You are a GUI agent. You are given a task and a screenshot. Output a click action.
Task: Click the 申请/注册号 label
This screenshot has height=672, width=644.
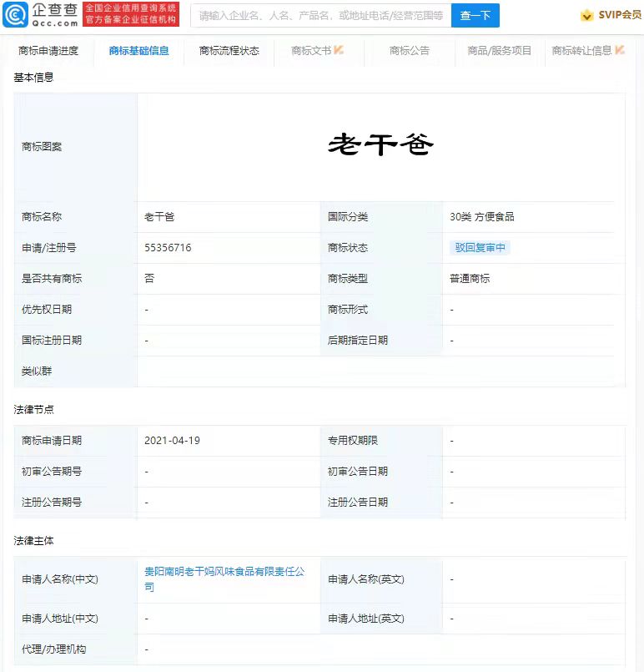(49, 248)
